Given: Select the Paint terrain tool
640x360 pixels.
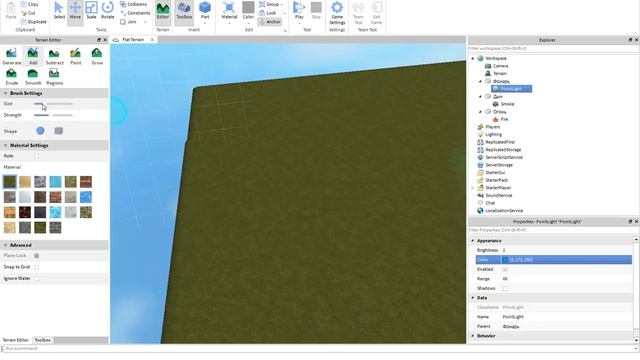Looking at the screenshot, I should coord(76,56).
